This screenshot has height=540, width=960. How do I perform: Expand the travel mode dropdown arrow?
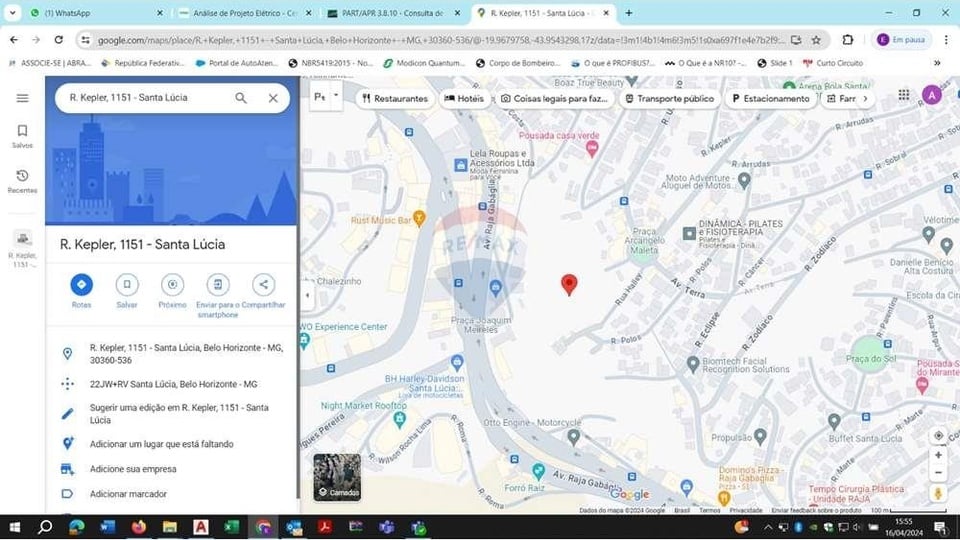click(x=336, y=96)
